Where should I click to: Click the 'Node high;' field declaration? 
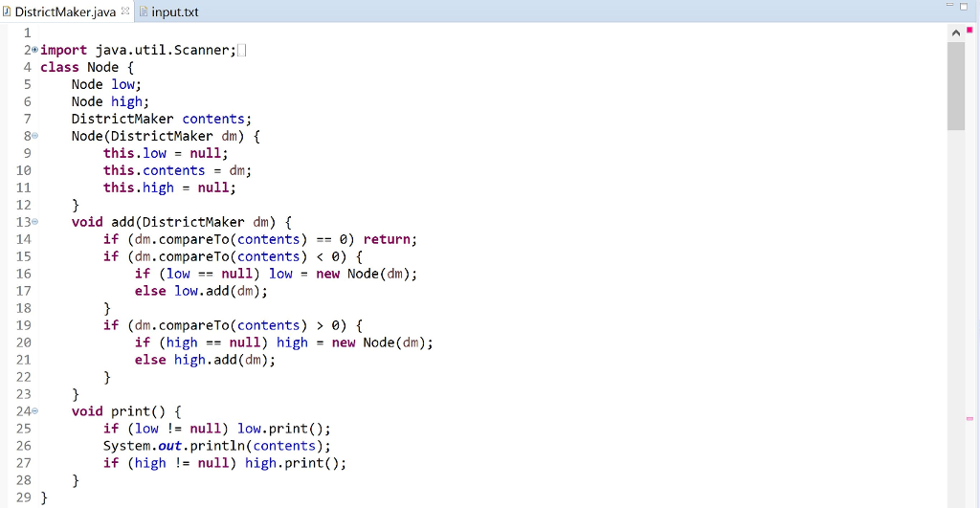click(110, 101)
